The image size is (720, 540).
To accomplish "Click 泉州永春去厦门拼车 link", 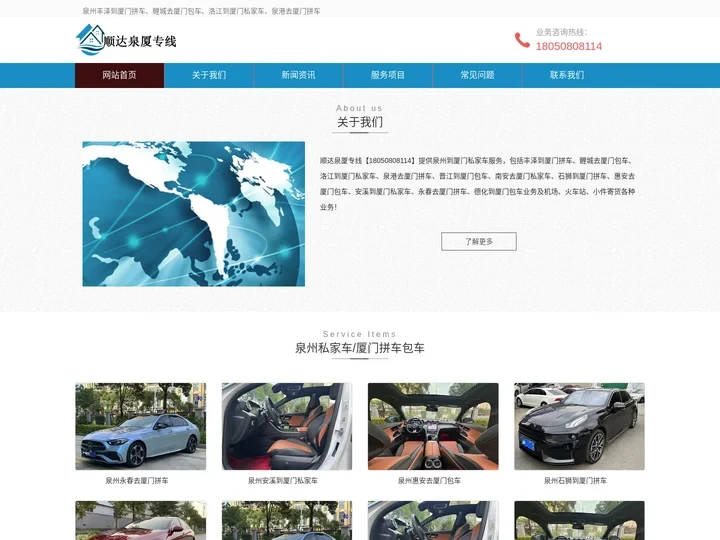I will [137, 481].
